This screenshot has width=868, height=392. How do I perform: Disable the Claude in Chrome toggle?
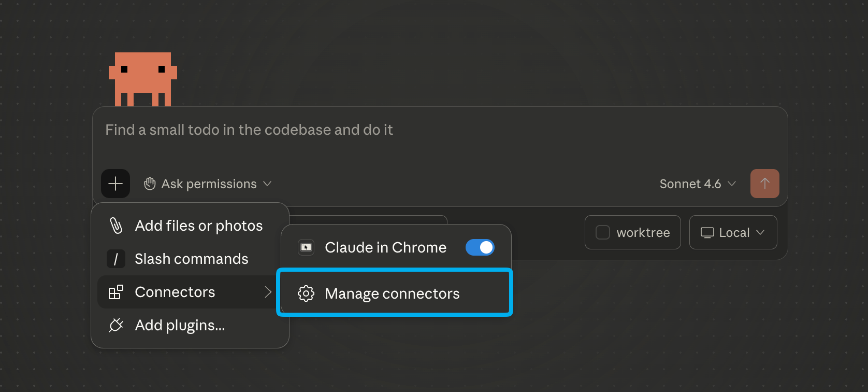(480, 247)
